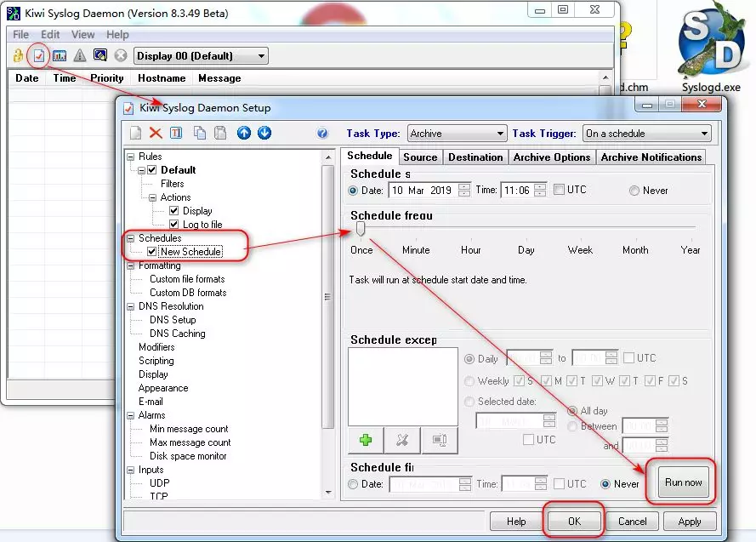Click the Help button at dialog bottom
Viewport: 756px width, 542px height.
pos(516,522)
